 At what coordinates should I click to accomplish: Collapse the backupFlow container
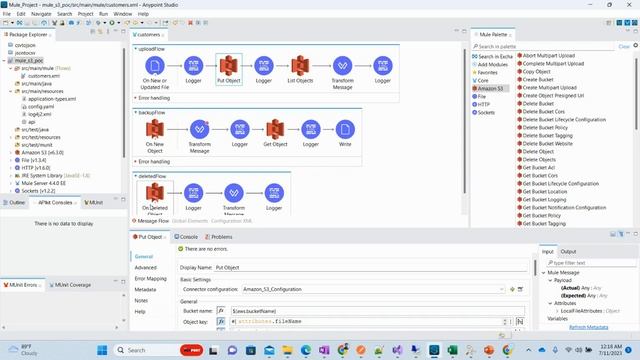pos(136,112)
